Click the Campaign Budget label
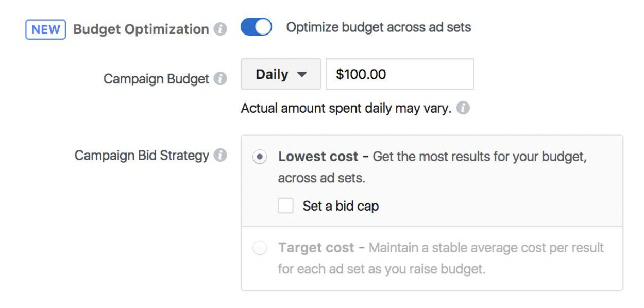 156,79
